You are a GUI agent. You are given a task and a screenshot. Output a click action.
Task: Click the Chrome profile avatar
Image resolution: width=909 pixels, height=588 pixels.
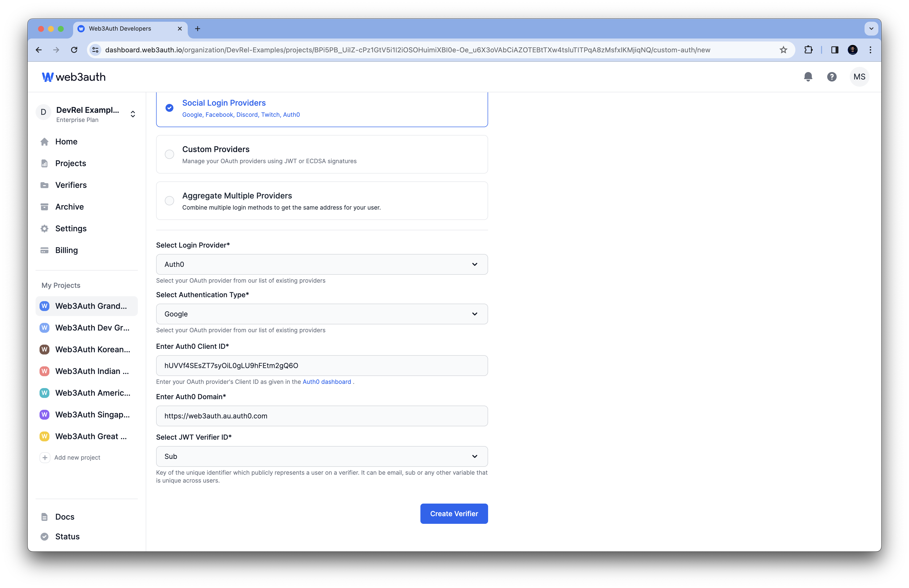click(852, 50)
